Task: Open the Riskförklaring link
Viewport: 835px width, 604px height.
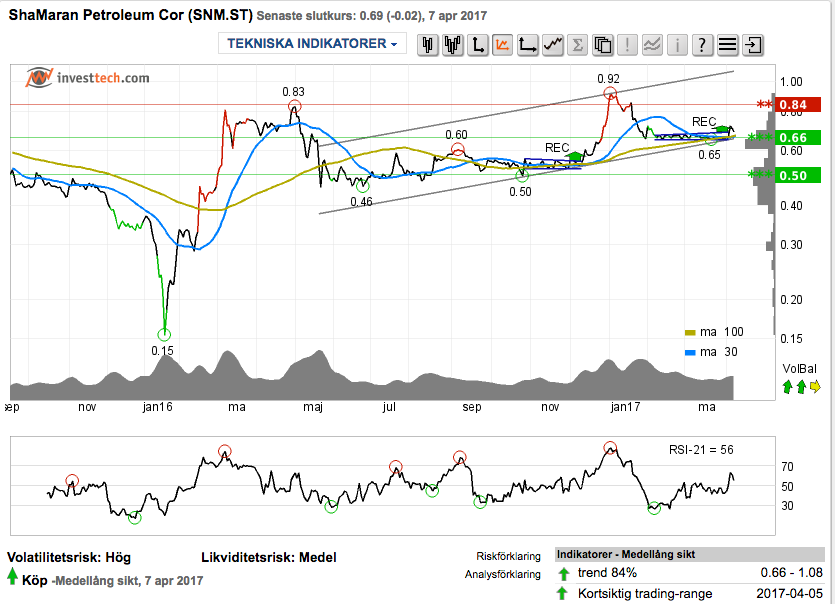Action: [508, 556]
